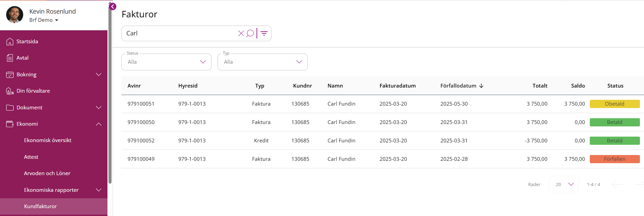This screenshot has width=644, height=216.
Task: Open Ekonomisk översikt page
Action: tap(48, 140)
